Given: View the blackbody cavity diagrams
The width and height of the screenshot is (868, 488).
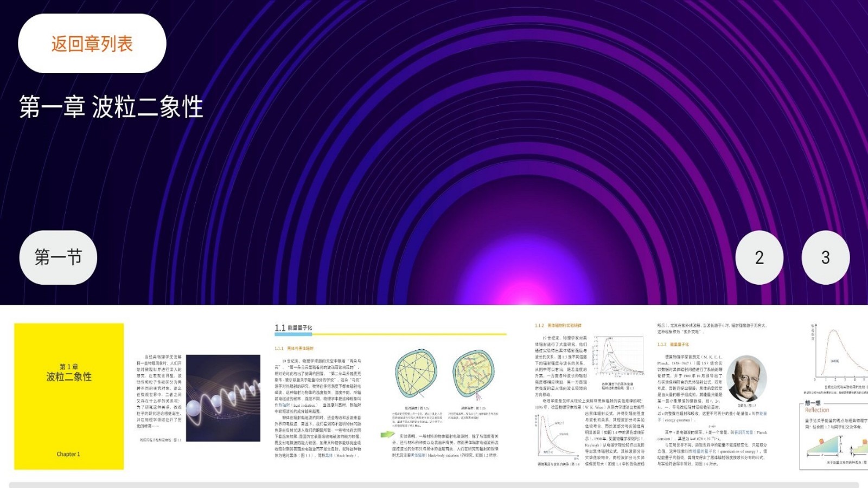Looking at the screenshot, I should (x=445, y=375).
